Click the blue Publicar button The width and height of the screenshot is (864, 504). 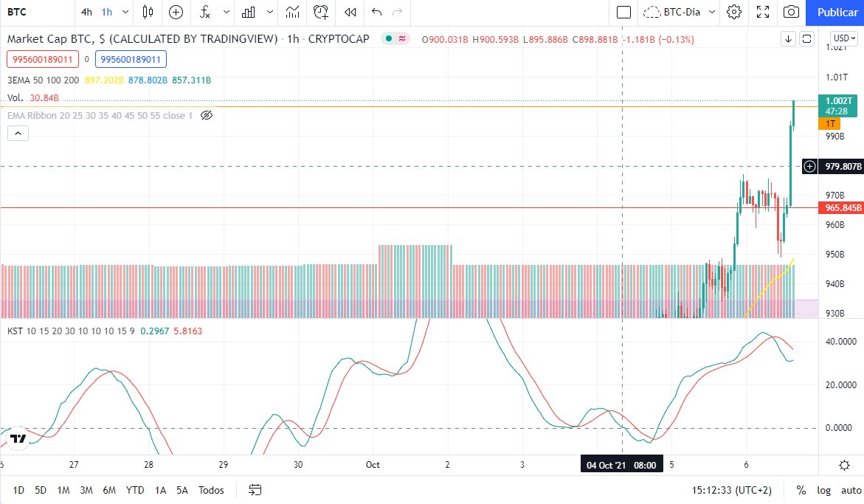pyautogui.click(x=836, y=13)
